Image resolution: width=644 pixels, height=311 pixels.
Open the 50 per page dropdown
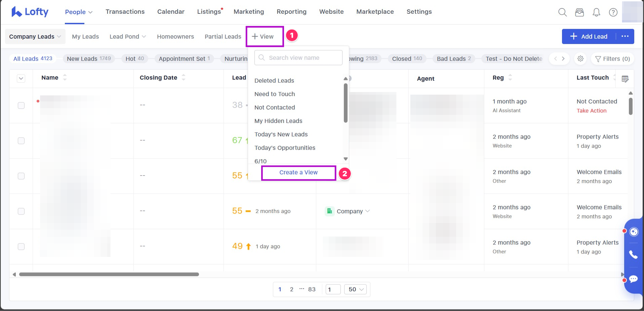(356, 289)
